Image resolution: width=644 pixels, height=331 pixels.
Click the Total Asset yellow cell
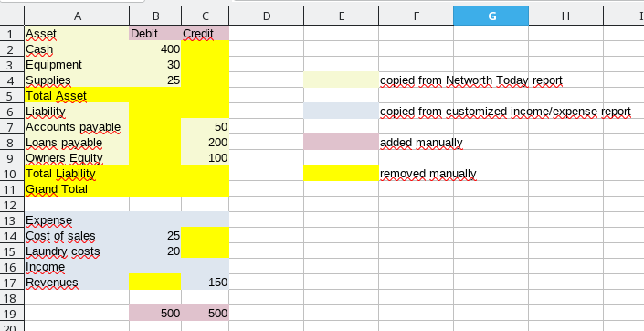coord(77,95)
